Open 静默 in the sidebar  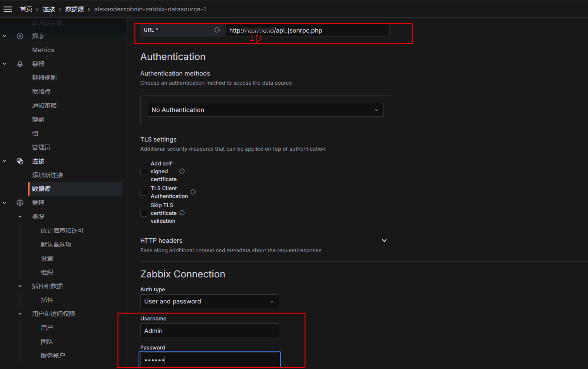click(x=38, y=119)
